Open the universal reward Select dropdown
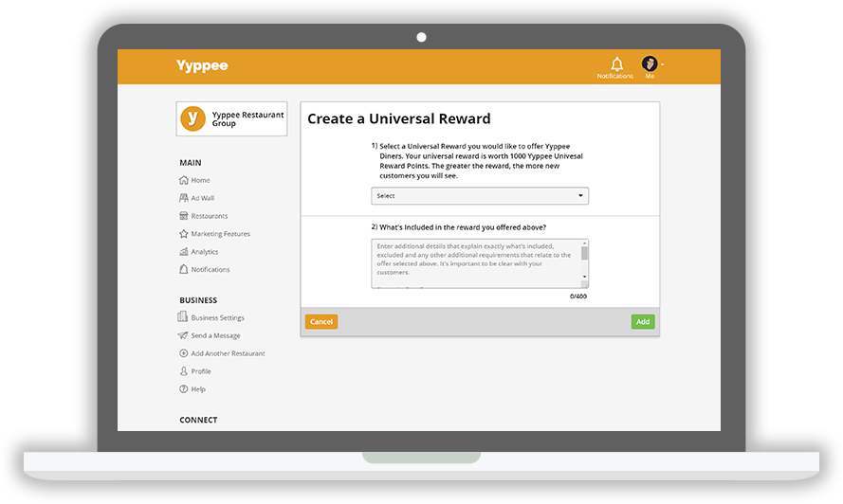This screenshot has height=504, width=843. [x=480, y=195]
